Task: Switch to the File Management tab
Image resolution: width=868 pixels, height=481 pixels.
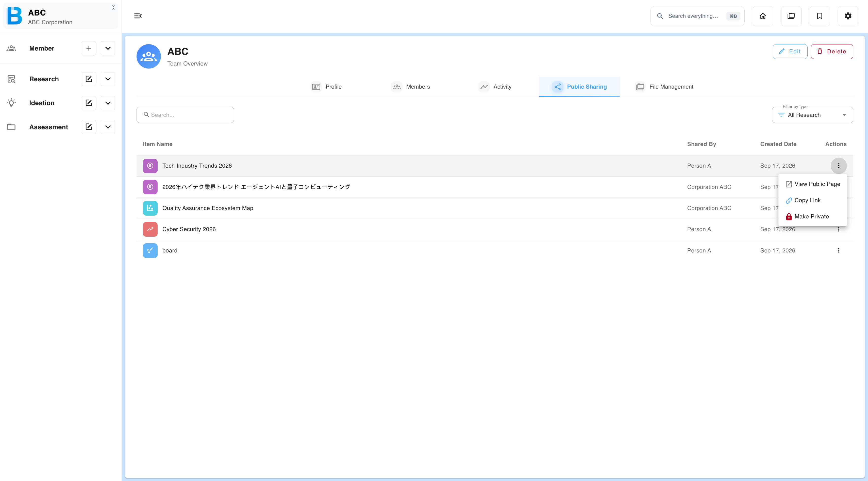Action: click(x=664, y=87)
